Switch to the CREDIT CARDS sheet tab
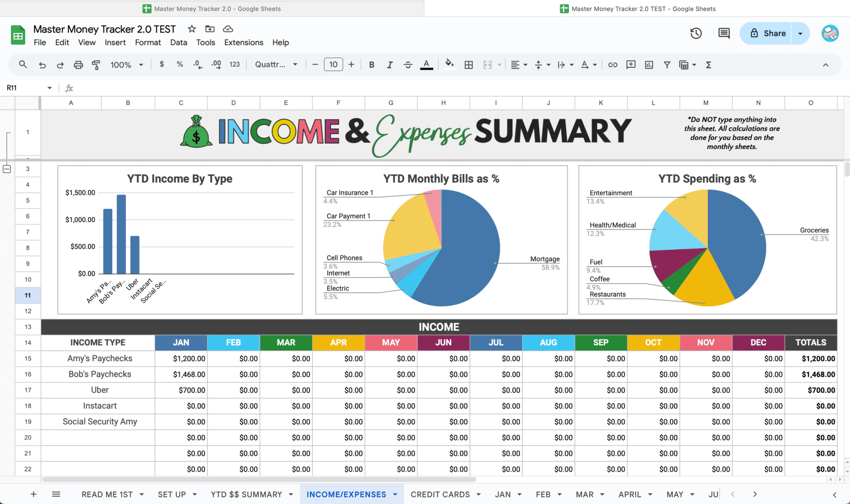Screen dimensions: 850x504 click(x=441, y=494)
